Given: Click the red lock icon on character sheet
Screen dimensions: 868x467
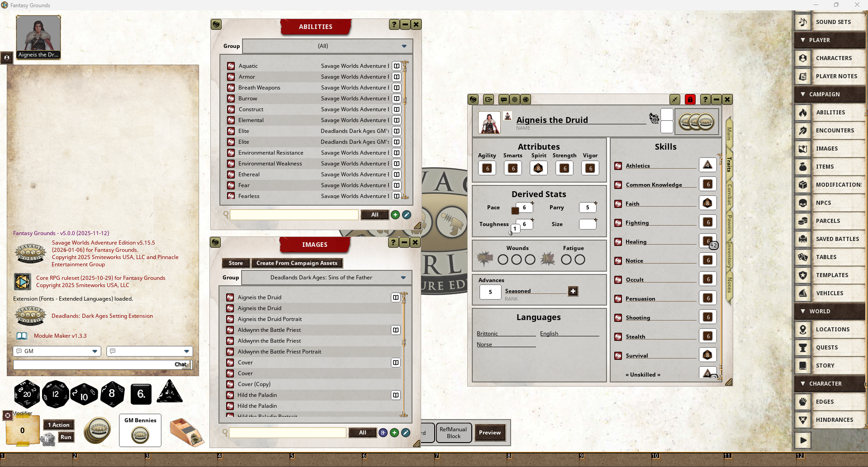Looking at the screenshot, I should coord(690,99).
